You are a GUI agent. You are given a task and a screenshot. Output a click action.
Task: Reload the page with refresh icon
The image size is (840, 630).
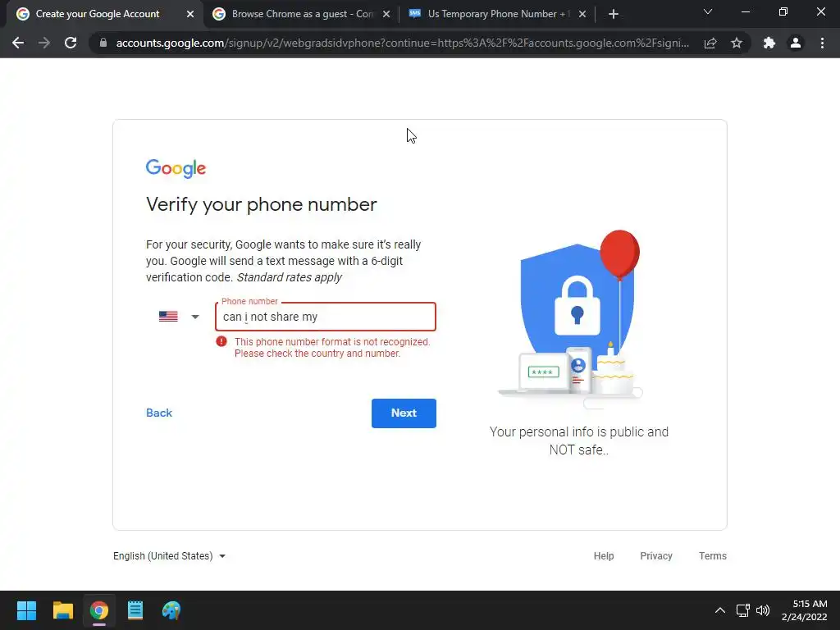[x=71, y=43]
